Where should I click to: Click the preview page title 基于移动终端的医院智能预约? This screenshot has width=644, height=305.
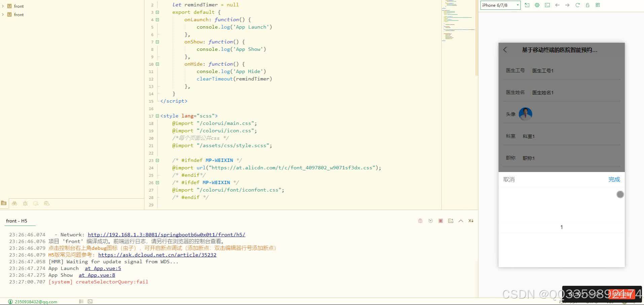point(560,50)
